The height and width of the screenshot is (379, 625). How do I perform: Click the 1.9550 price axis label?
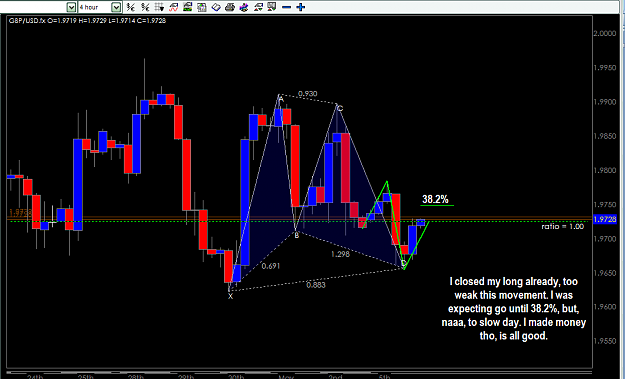click(x=605, y=342)
